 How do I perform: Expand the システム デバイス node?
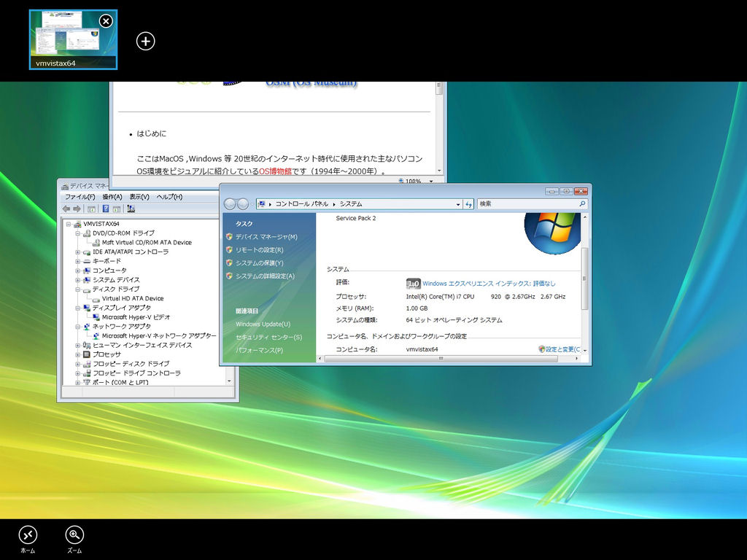pos(77,280)
